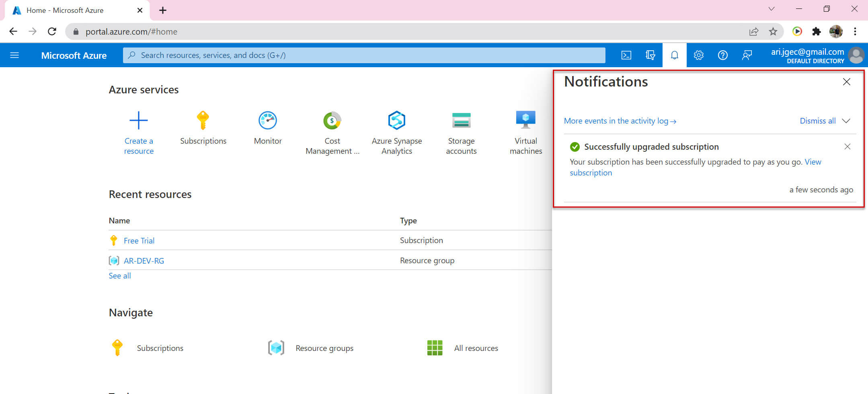The height and width of the screenshot is (394, 868).
Task: Close the Notifications panel
Action: pyautogui.click(x=846, y=82)
